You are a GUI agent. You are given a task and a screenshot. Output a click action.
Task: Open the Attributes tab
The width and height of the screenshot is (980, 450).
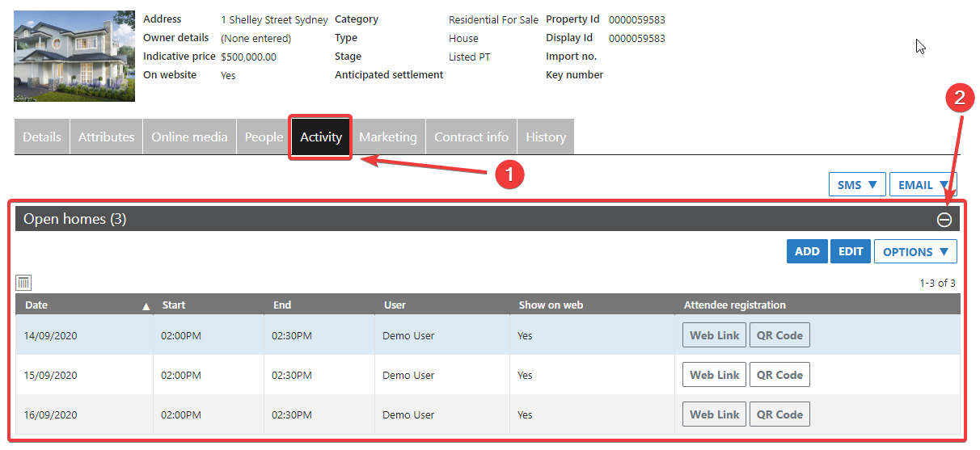click(x=107, y=137)
